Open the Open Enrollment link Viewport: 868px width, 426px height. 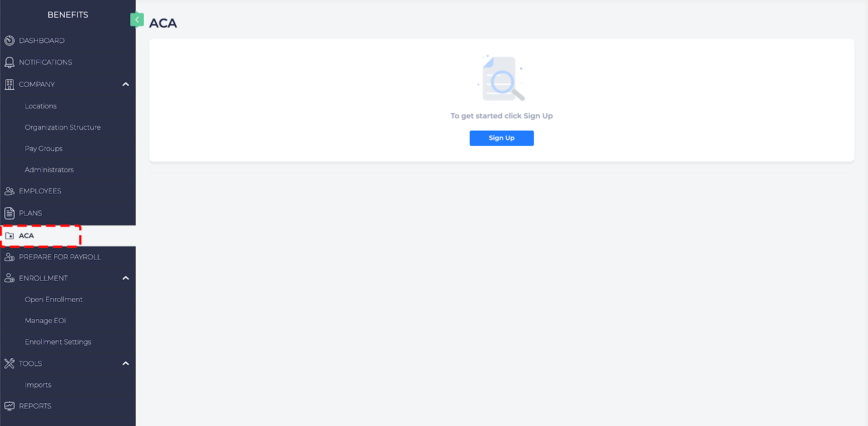coord(54,300)
